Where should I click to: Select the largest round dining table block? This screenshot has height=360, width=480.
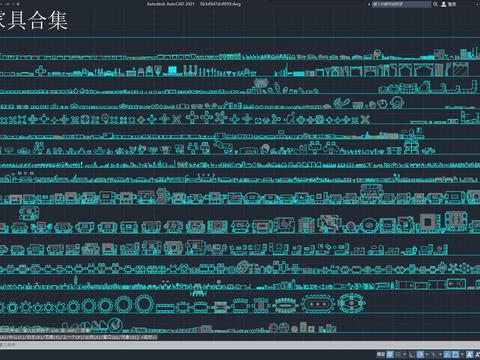tap(144, 304)
